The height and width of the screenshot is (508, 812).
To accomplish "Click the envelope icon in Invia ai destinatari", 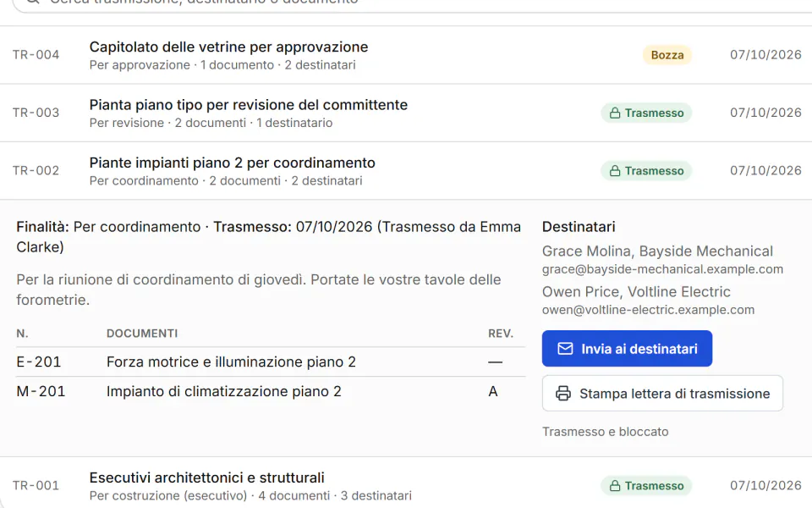I will point(565,349).
